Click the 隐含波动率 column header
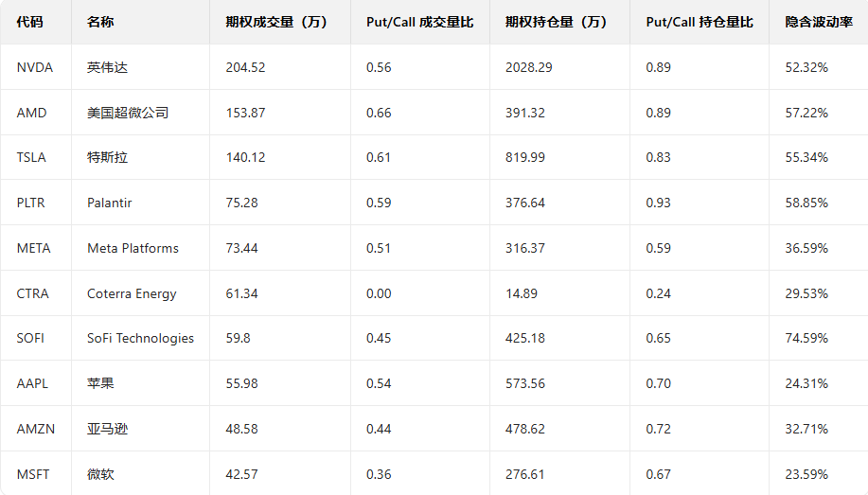Viewport: 868px width, 495px height. pyautogui.click(x=819, y=22)
